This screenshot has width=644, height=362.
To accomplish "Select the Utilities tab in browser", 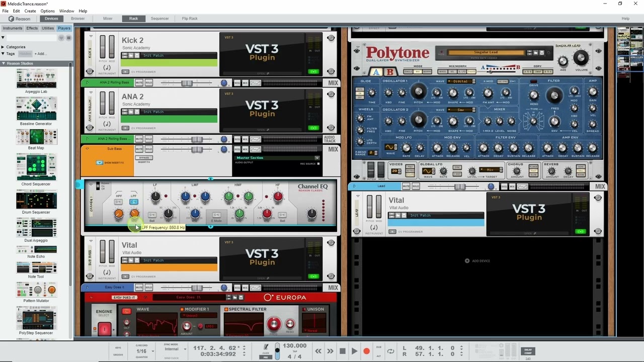I will pos(48,28).
